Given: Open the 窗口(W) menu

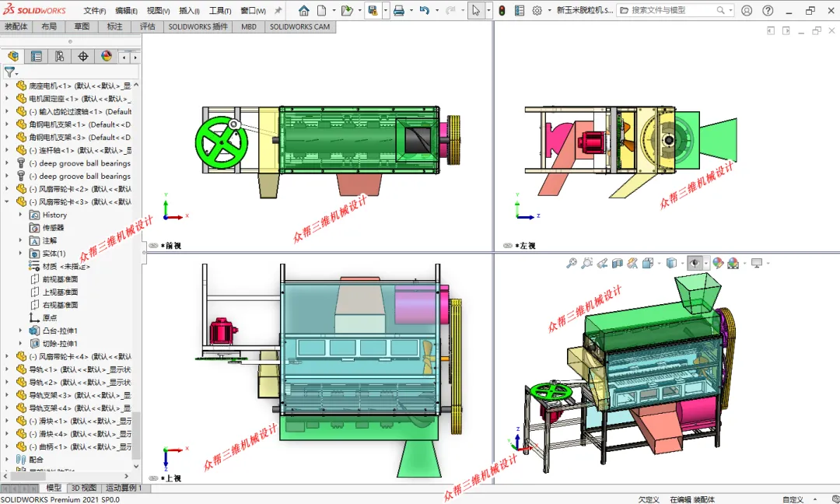Looking at the screenshot, I should (253, 11).
